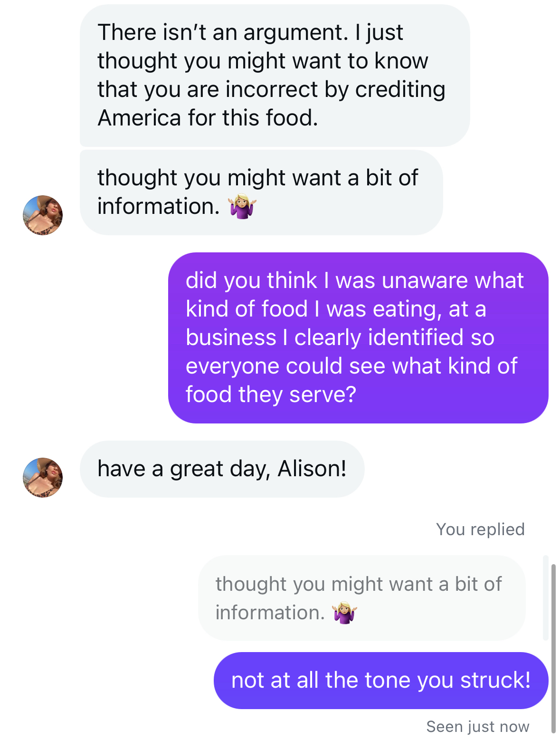Select the purple "did you think I was unaware" message

tap(358, 337)
